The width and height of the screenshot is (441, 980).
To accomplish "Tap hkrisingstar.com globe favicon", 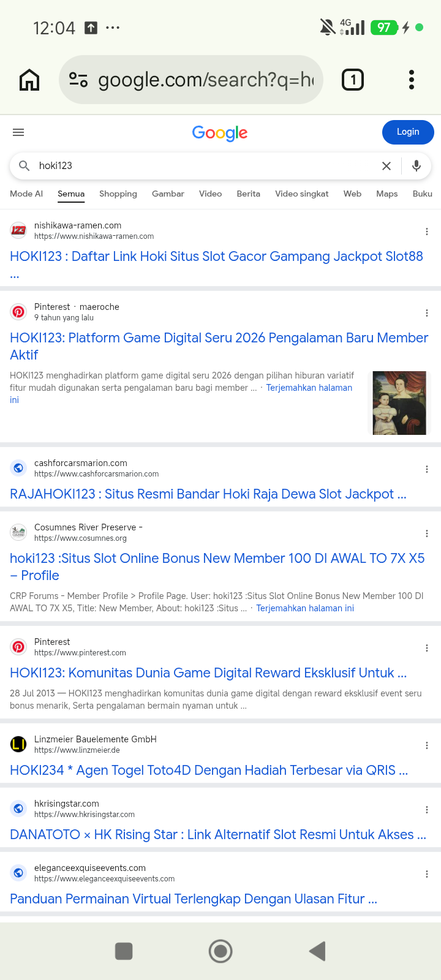I will point(18,809).
